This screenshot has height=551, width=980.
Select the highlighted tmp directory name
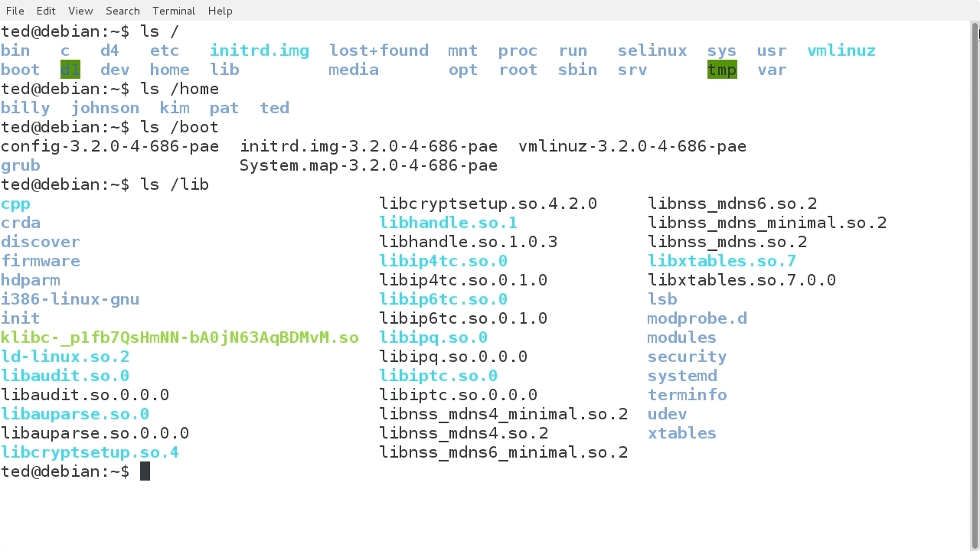click(x=721, y=70)
